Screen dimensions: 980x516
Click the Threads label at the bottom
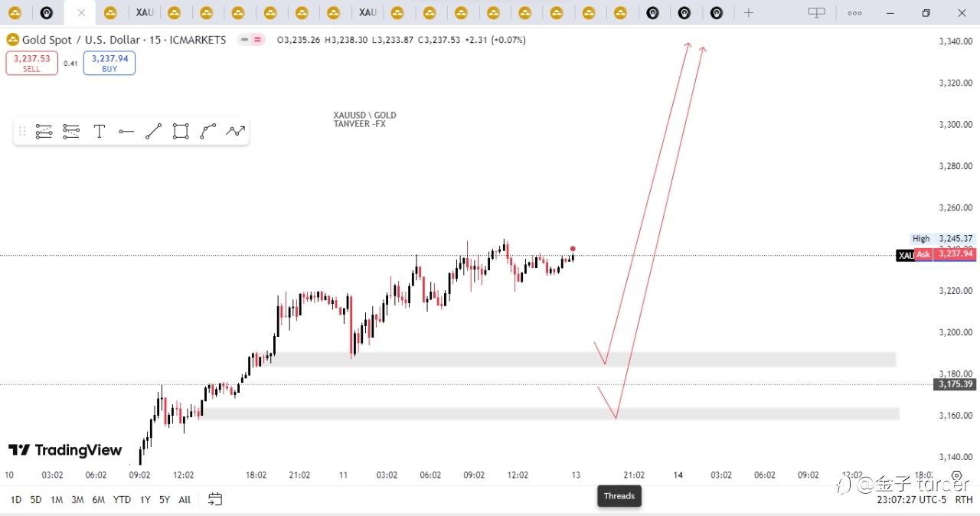(x=619, y=496)
